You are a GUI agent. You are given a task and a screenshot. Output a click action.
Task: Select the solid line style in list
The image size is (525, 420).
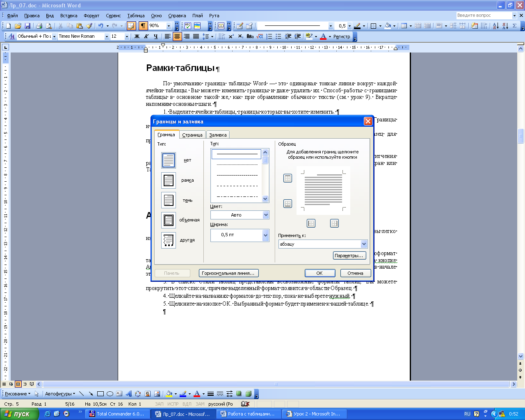pos(237,154)
